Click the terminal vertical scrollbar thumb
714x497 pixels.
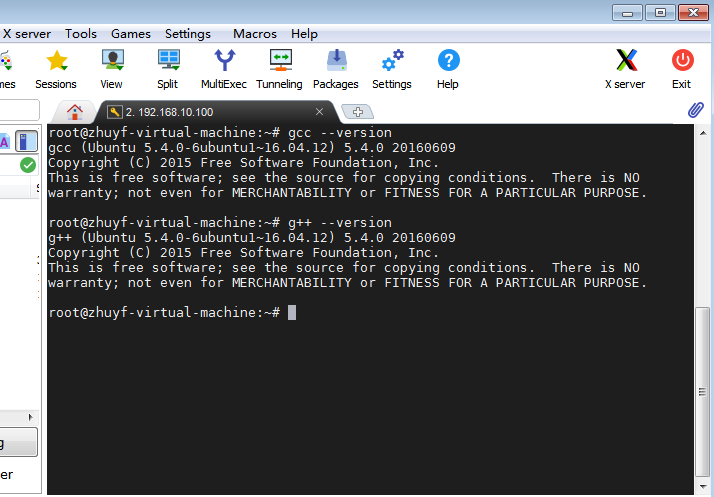(x=703, y=392)
